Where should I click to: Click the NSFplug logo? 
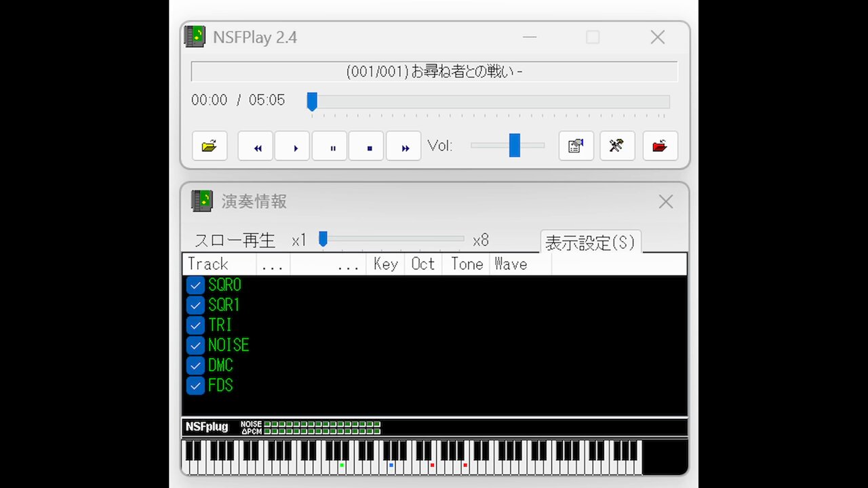[207, 427]
